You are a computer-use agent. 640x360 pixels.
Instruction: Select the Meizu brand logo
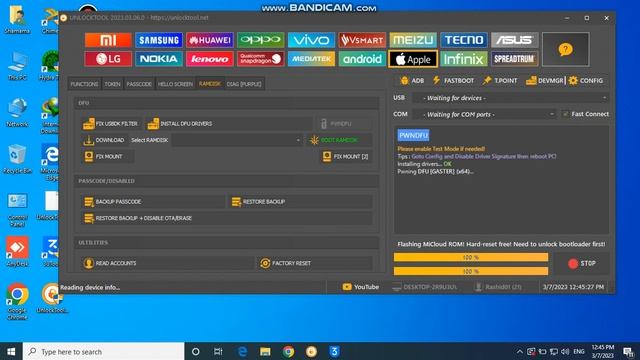click(413, 40)
